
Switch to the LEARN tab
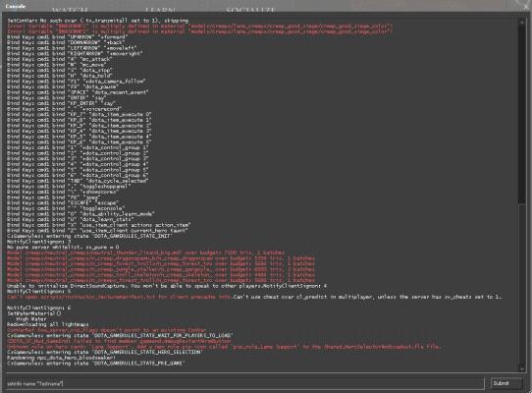pos(160,10)
